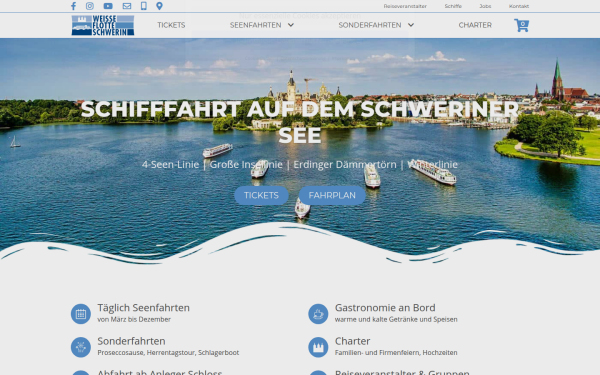Click the Weisse Flotte Schwerin logo
The height and width of the screenshot is (375, 600).
103,25
